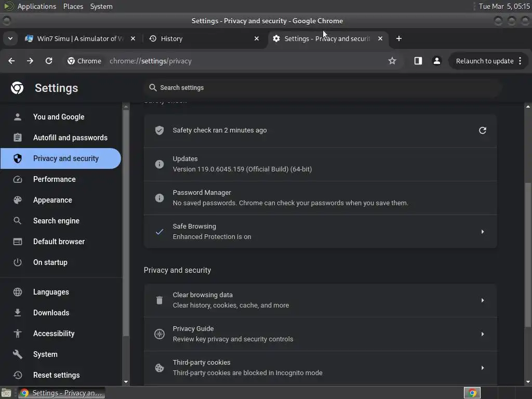Open You and Google settings
532x399 pixels.
point(61,117)
